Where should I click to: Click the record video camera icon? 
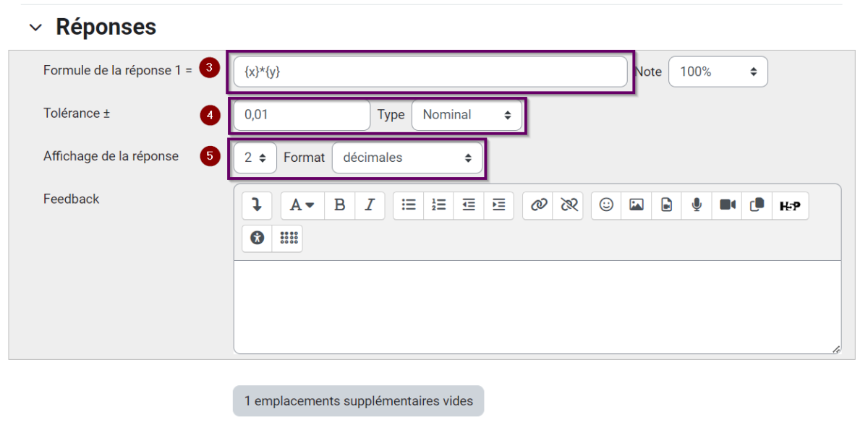pos(727,205)
